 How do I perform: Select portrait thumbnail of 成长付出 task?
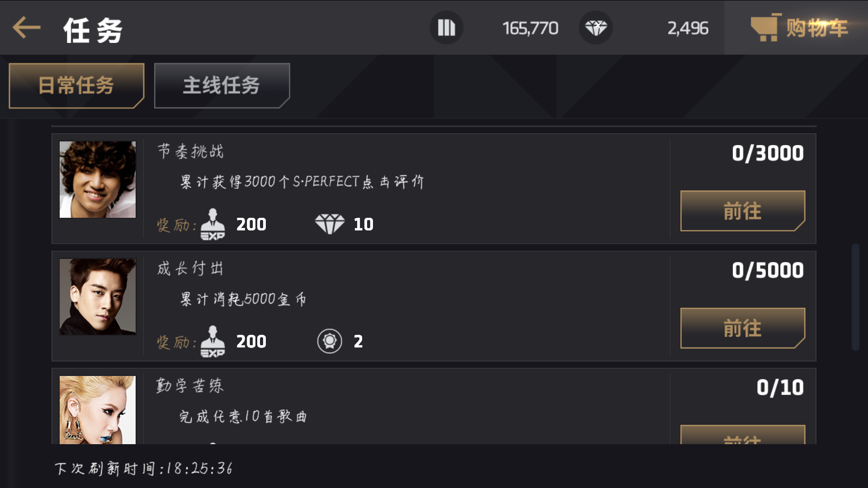[x=98, y=296]
